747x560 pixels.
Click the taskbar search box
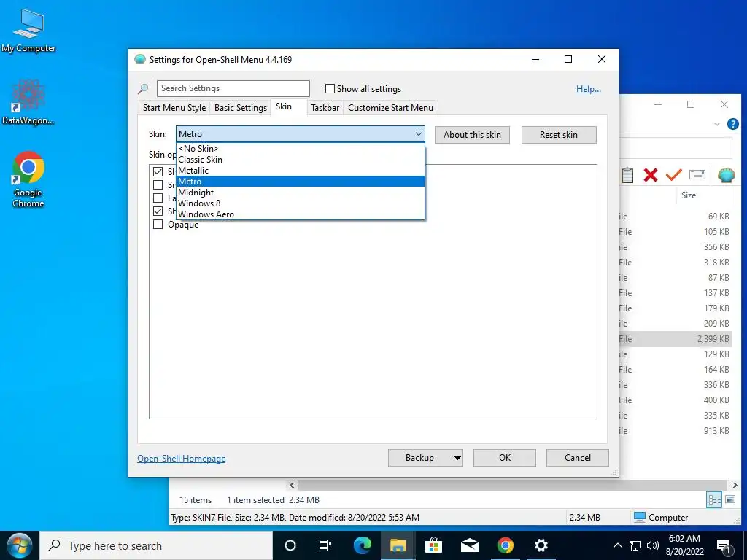(156, 545)
